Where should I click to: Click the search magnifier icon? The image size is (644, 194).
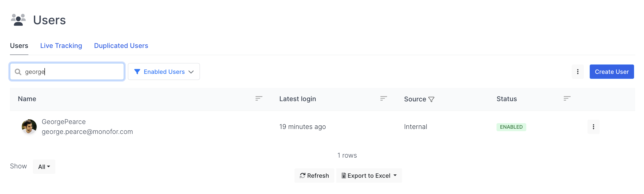pos(18,72)
